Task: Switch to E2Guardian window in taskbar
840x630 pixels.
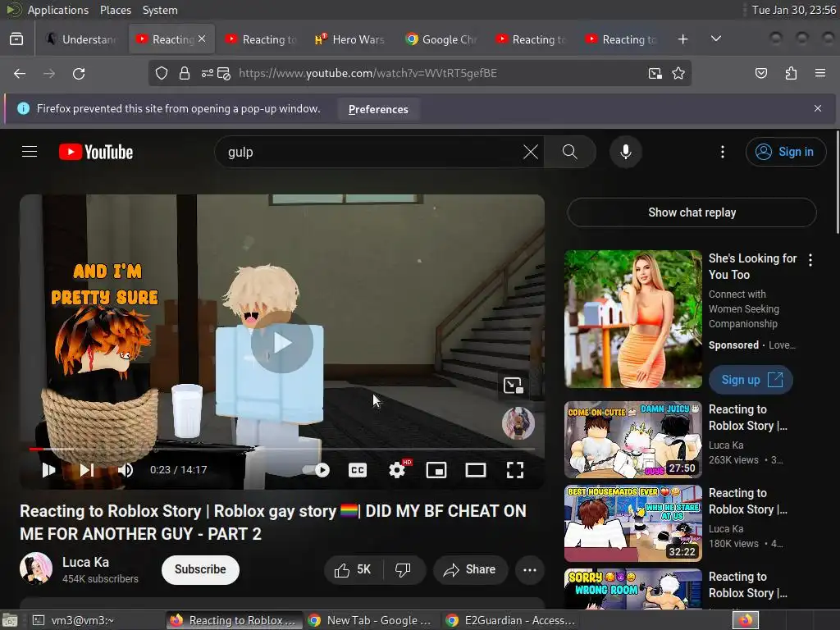Action: [x=510, y=620]
